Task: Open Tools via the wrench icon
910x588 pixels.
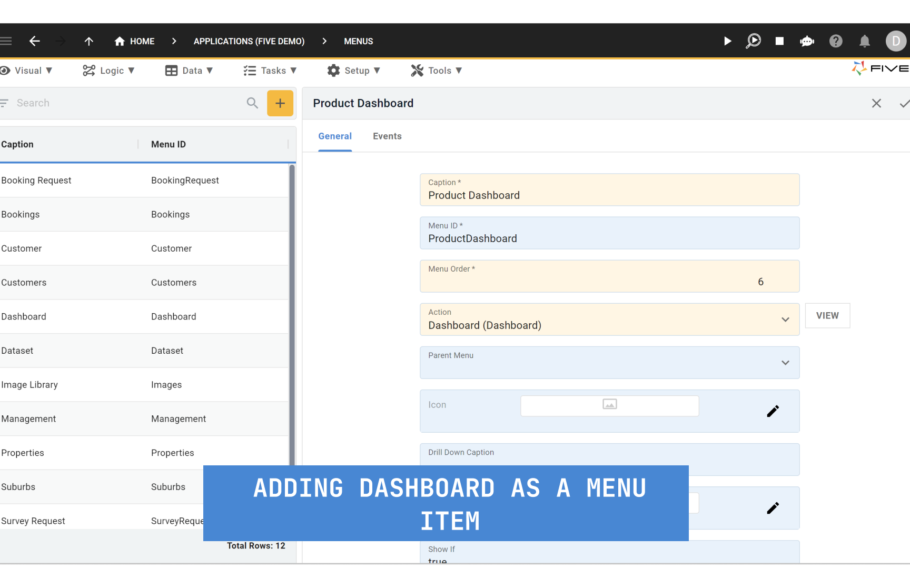Action: (x=417, y=70)
